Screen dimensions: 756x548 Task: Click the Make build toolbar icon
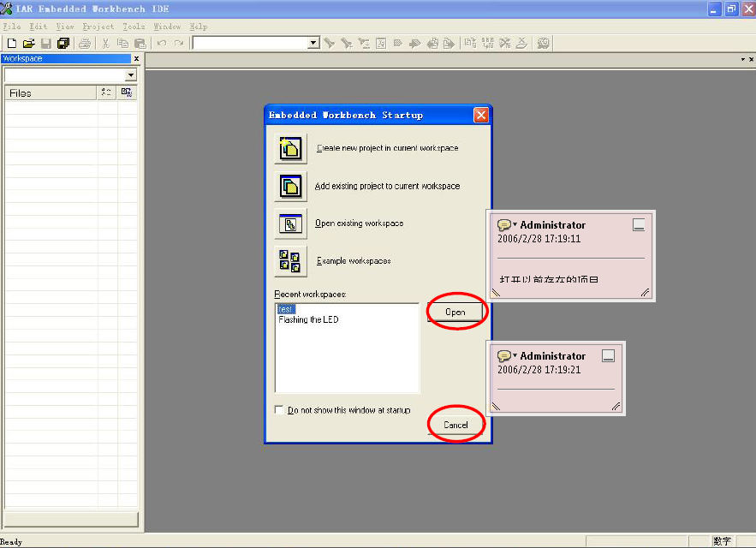click(488, 44)
